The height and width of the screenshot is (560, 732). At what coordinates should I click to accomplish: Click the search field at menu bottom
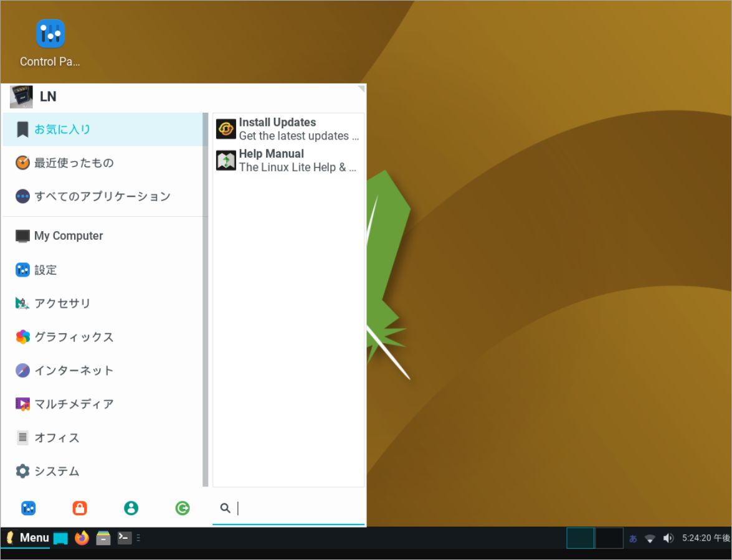click(x=288, y=508)
